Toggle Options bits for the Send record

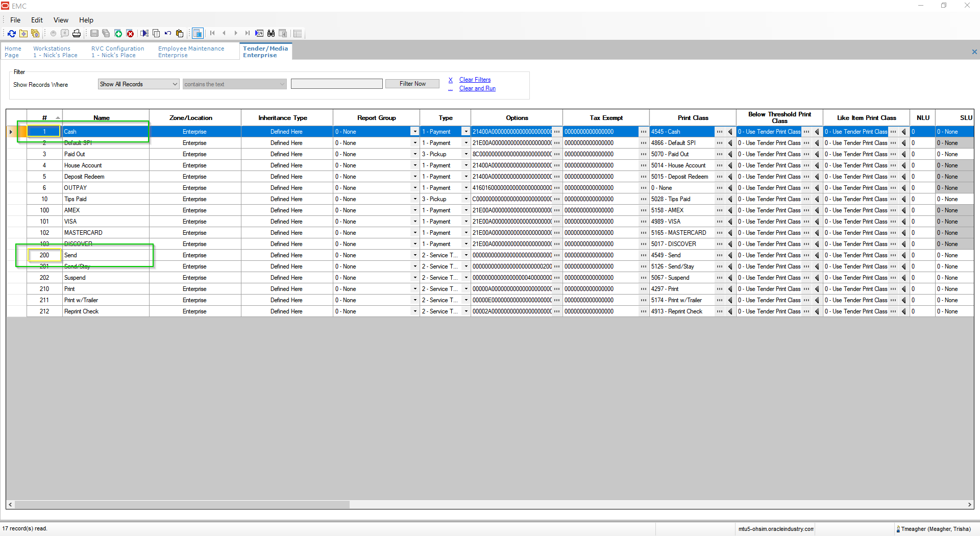coord(556,255)
